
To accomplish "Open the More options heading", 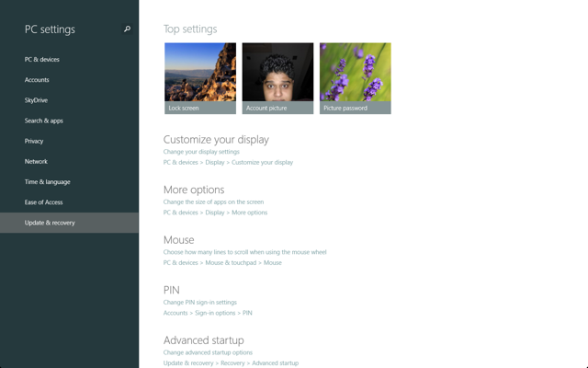I will coord(194,190).
